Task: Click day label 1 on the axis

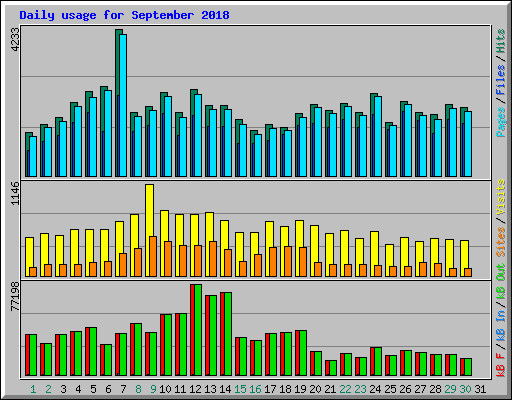Action: (x=33, y=389)
